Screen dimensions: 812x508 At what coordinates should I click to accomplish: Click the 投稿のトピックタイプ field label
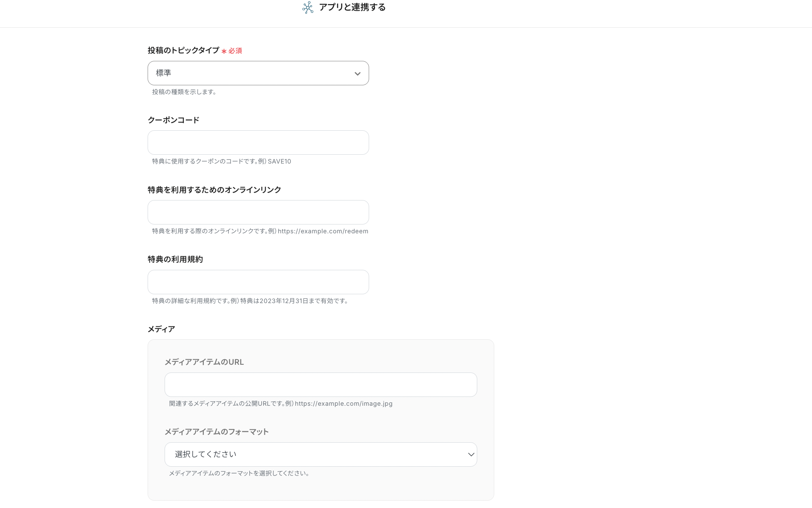tap(183, 51)
